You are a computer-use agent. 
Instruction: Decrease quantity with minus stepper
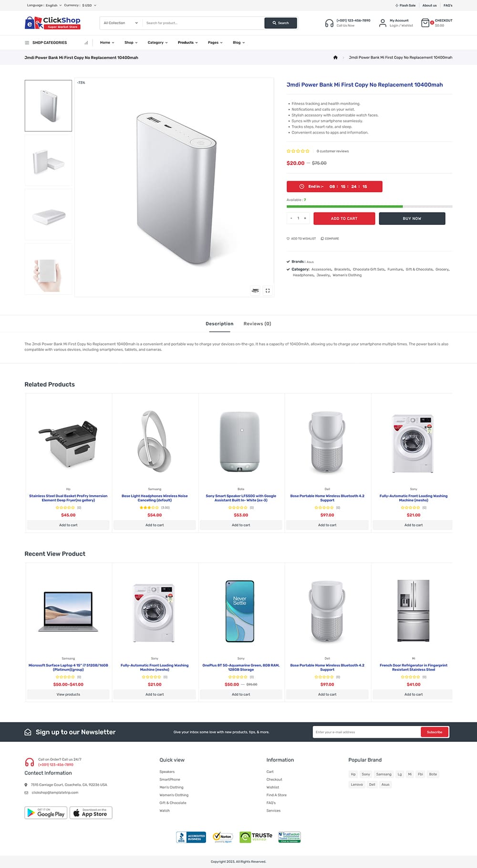click(x=291, y=218)
